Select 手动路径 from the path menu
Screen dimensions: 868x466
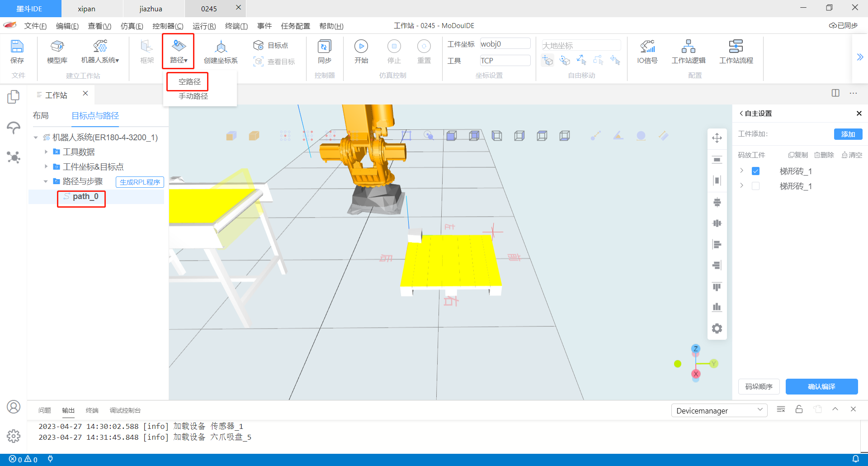[x=193, y=96]
